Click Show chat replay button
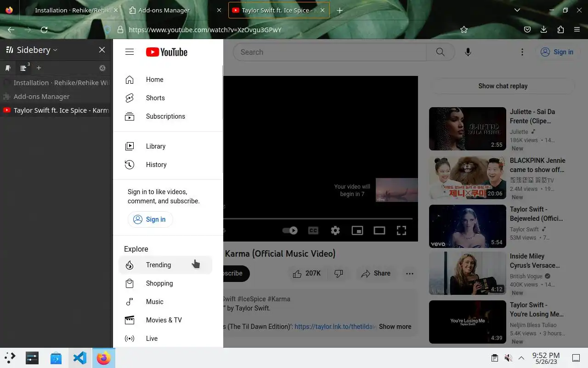Viewport: 588px width, 368px height. coord(503,86)
